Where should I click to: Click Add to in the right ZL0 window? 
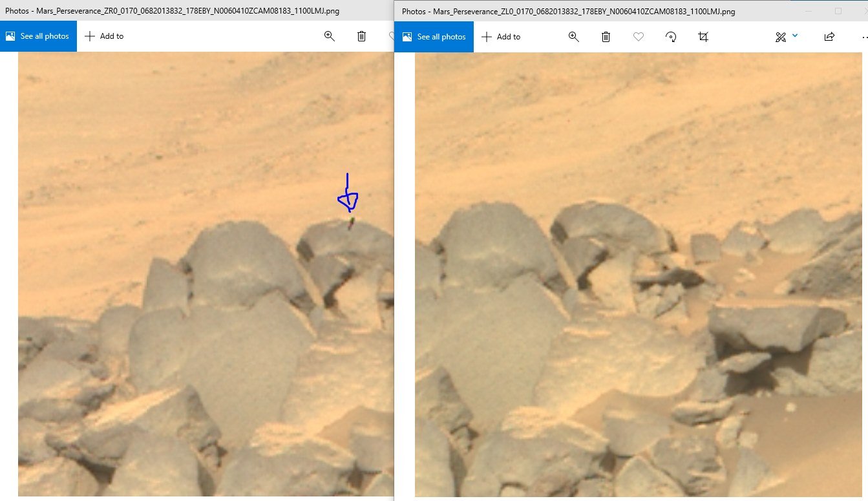point(501,37)
